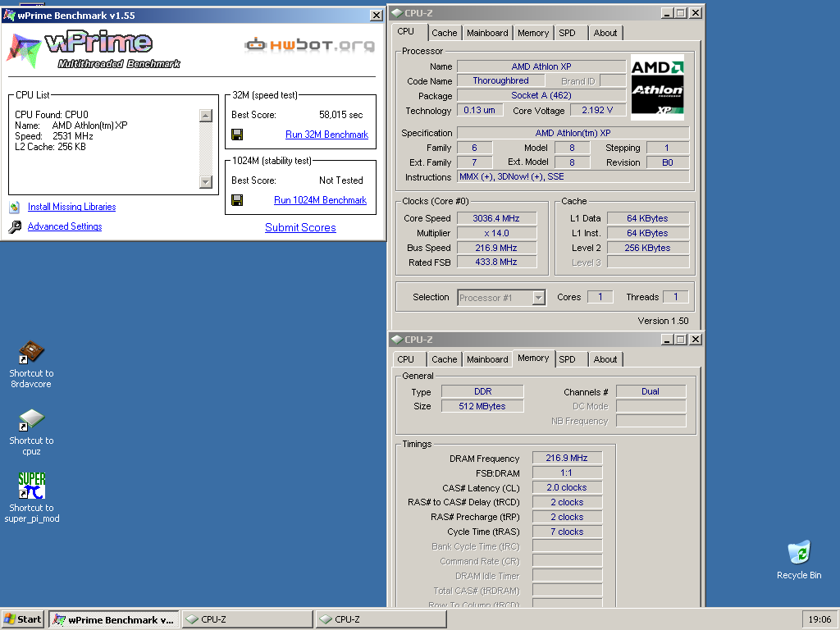Click the lower CPU-Z title bar icon
Image resolution: width=840 pixels, height=630 pixels.
(397, 339)
